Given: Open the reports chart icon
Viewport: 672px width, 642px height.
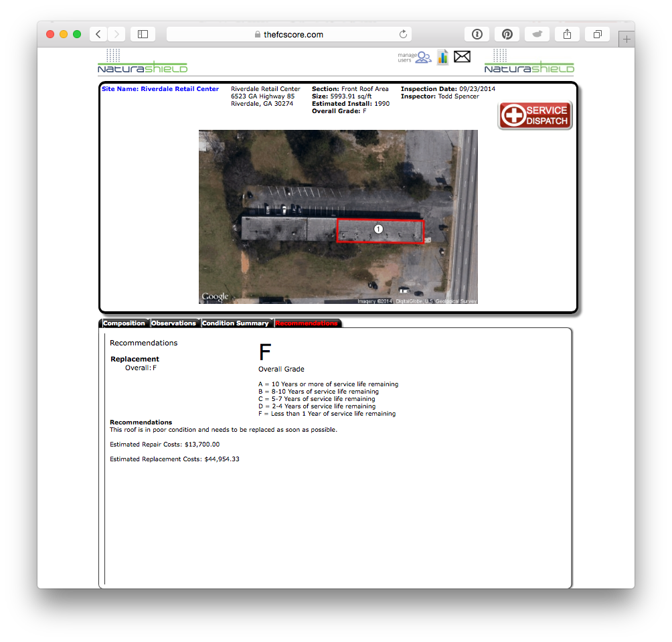Looking at the screenshot, I should (x=442, y=57).
